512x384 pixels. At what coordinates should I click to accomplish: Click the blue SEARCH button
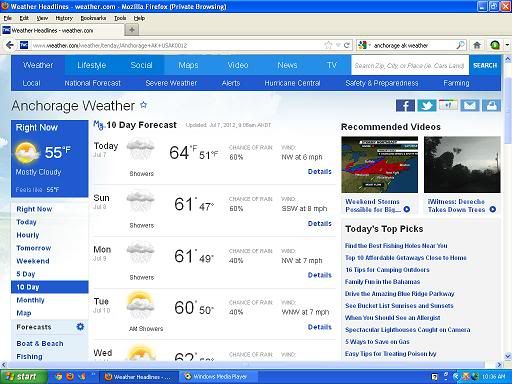[x=485, y=65]
